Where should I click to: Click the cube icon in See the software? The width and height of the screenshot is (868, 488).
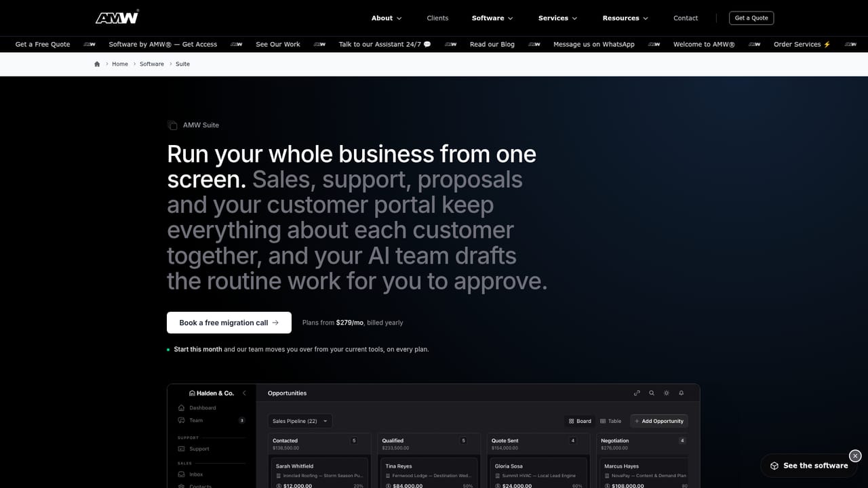pos(774,466)
